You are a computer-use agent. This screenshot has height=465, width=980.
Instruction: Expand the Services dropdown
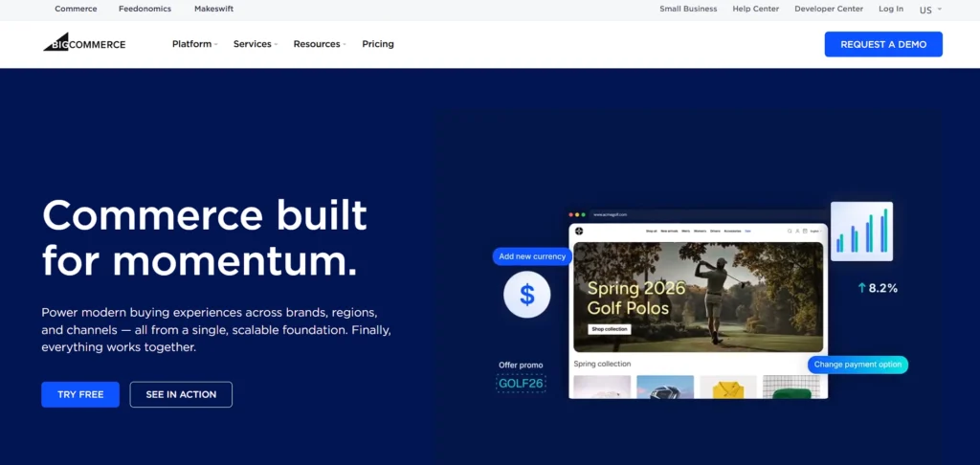tap(255, 44)
